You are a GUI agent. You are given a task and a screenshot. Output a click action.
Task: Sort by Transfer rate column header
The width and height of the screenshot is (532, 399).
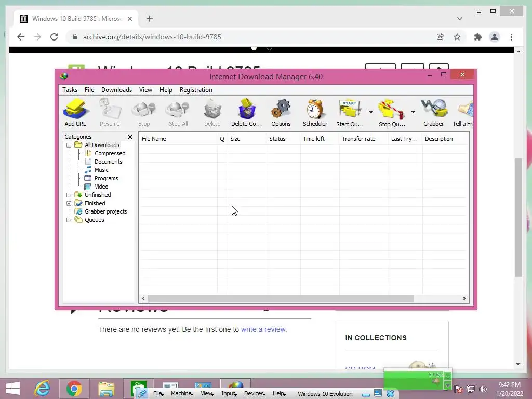364,139
